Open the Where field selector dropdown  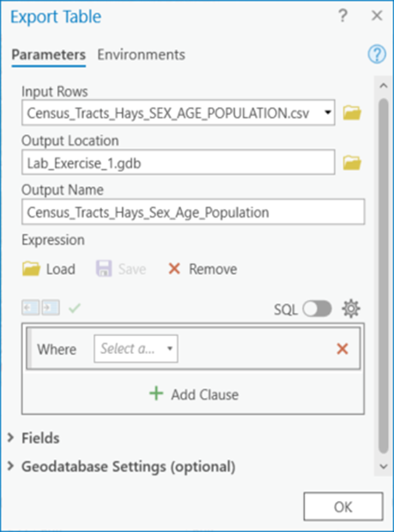tap(136, 349)
